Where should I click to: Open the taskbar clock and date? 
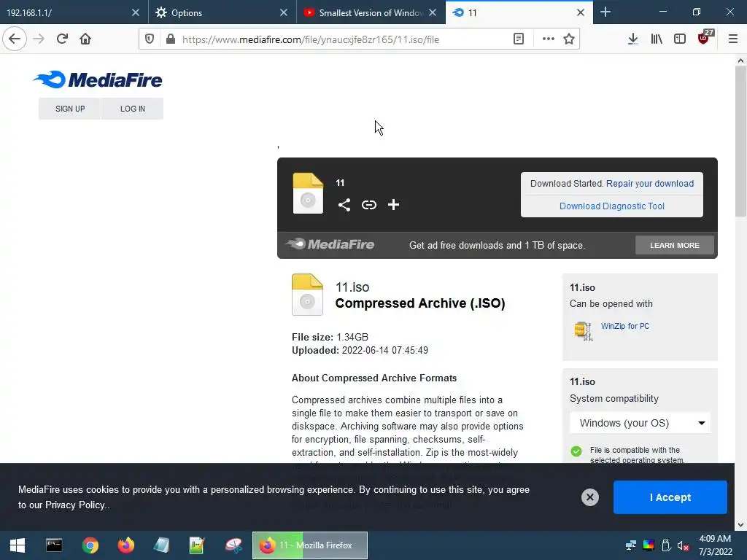715,545
